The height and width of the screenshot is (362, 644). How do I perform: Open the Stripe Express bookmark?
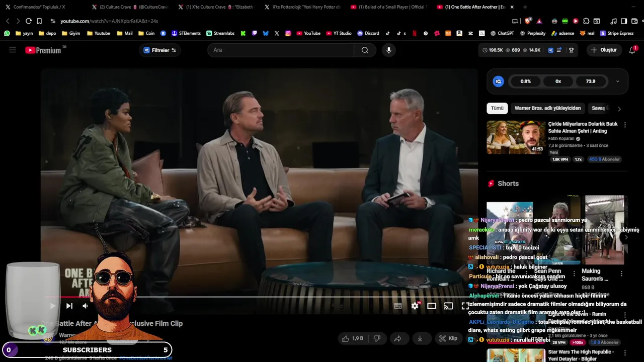click(617, 33)
